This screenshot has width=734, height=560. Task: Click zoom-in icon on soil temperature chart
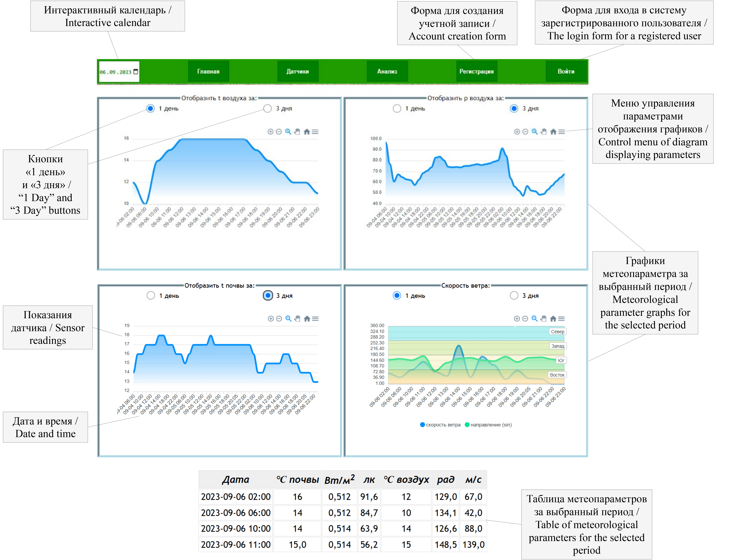(x=271, y=319)
